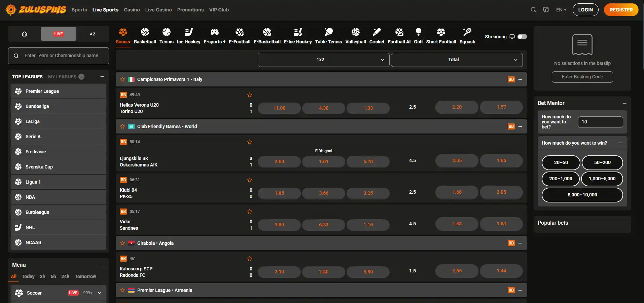Toggle the Streaming switch
644x303 pixels.
(x=522, y=37)
